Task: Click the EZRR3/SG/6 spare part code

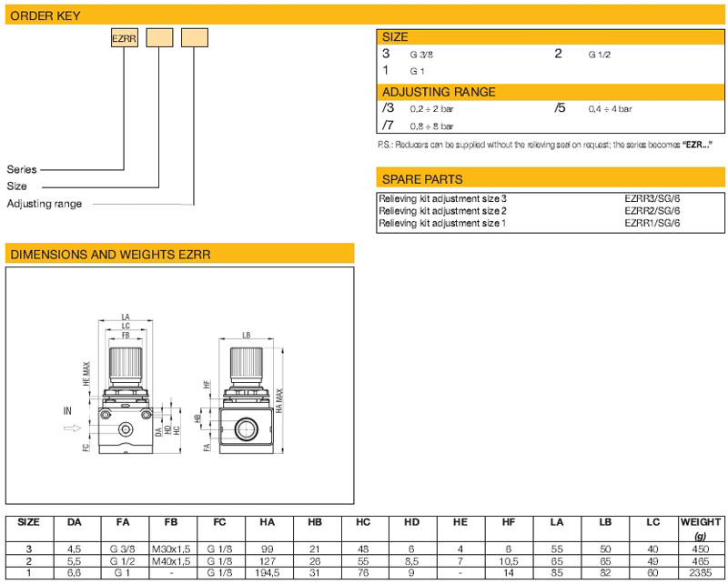Action: coord(652,198)
